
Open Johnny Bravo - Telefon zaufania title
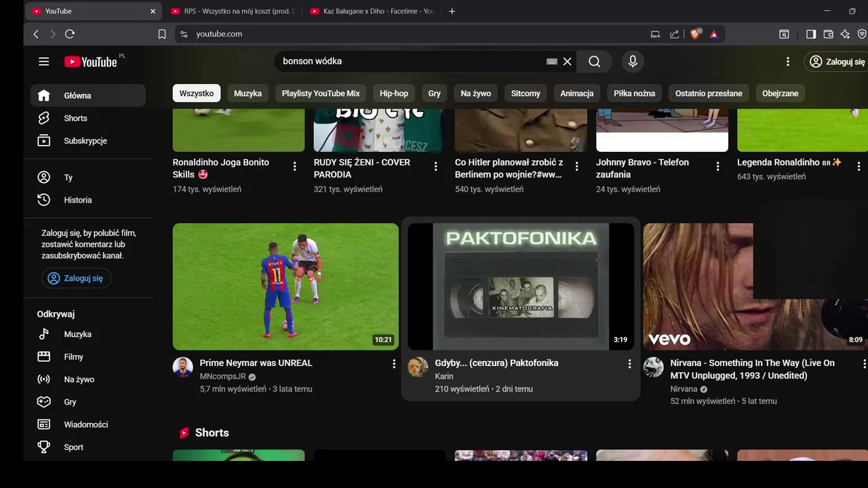coord(642,169)
